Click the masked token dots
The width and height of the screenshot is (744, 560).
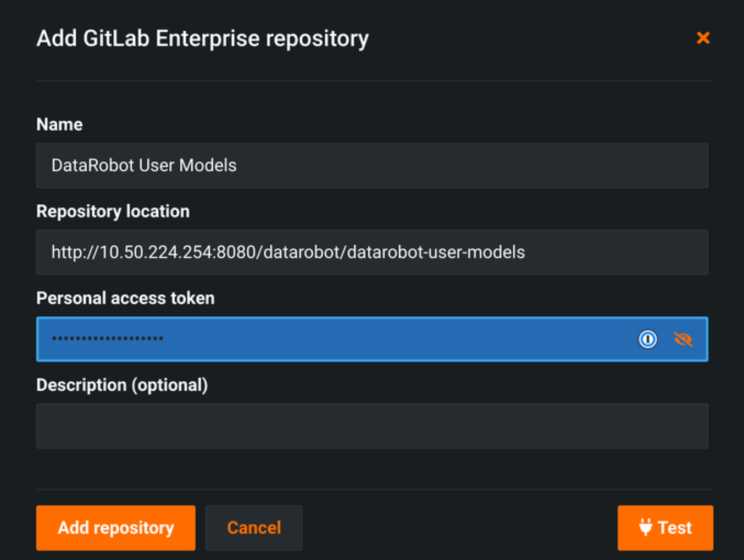108,339
